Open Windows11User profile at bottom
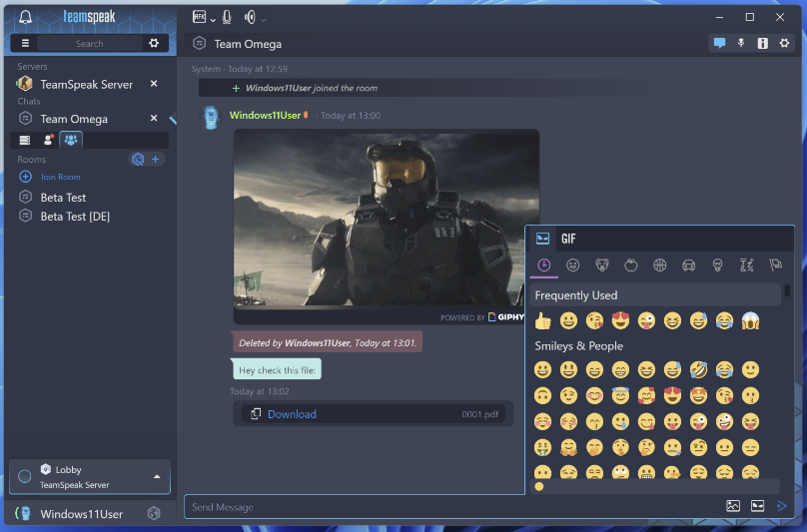The width and height of the screenshot is (807, 532). tap(81, 514)
